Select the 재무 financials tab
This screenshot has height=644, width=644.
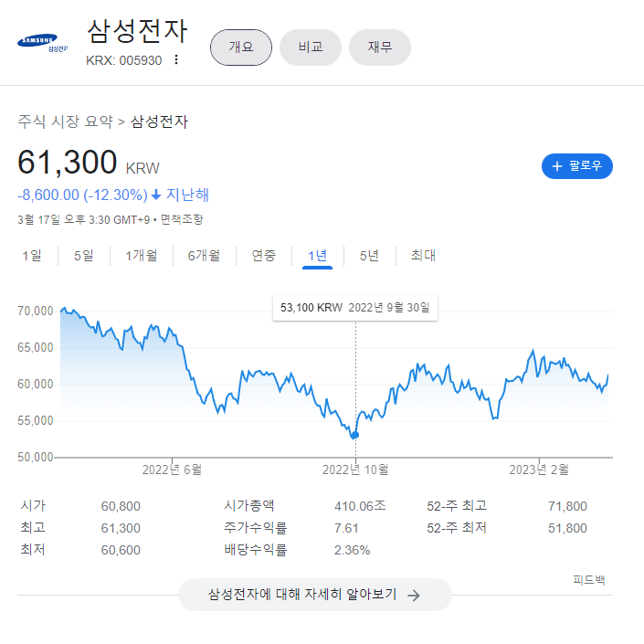(380, 48)
